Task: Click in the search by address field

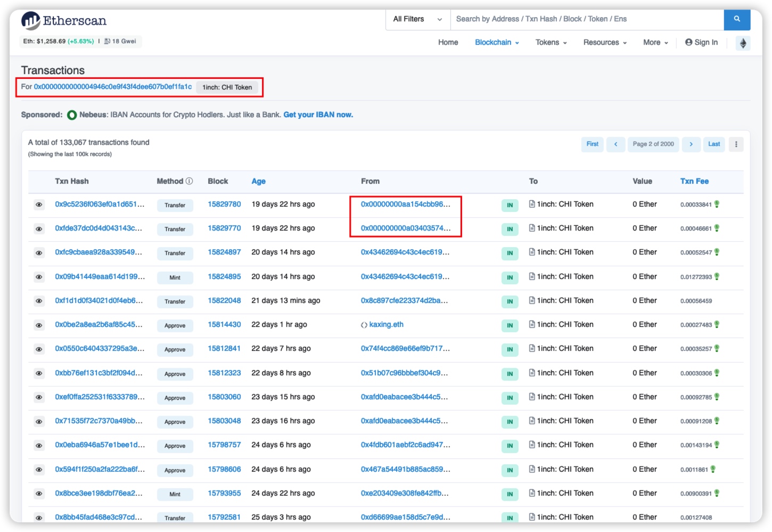Action: (587, 19)
